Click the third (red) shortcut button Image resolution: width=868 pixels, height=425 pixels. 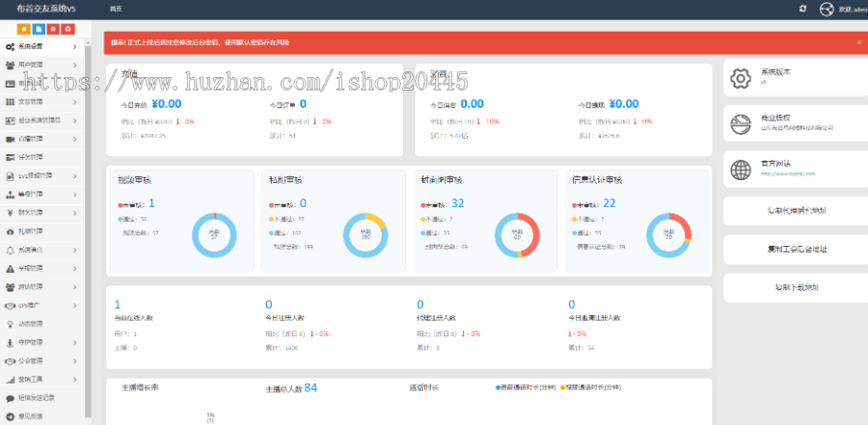coord(53,29)
